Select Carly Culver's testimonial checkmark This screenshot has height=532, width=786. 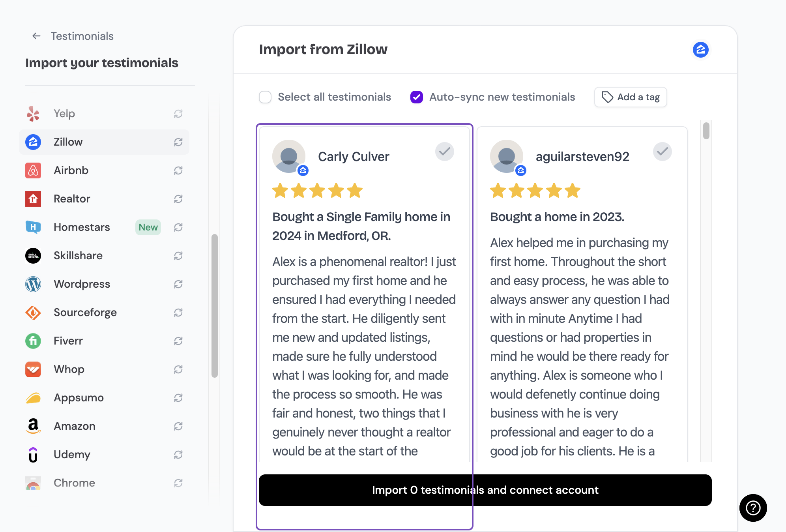tap(445, 152)
